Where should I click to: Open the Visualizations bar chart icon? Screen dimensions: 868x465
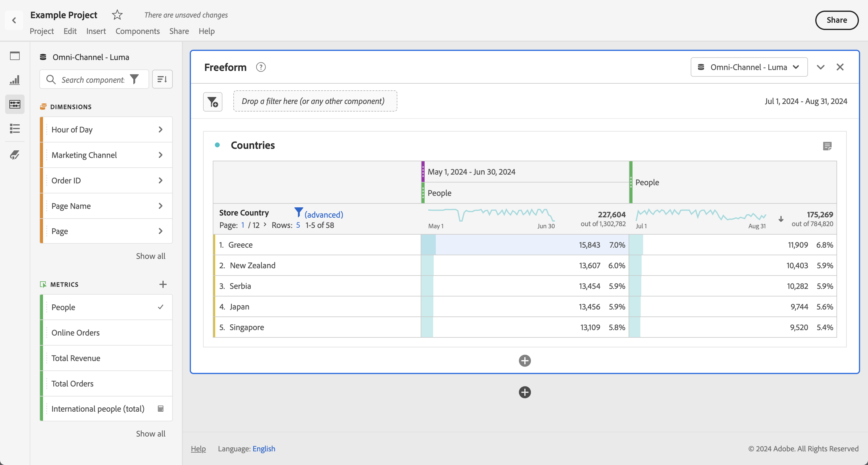(x=15, y=80)
